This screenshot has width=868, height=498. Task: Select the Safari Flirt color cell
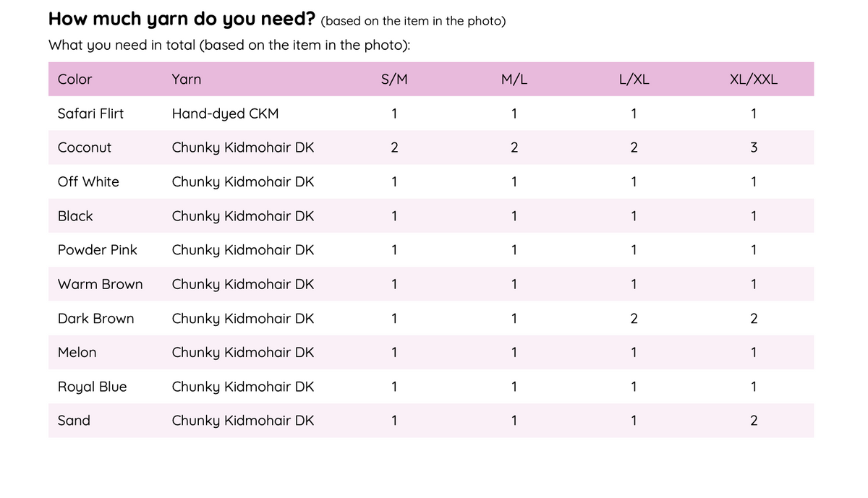pos(90,113)
